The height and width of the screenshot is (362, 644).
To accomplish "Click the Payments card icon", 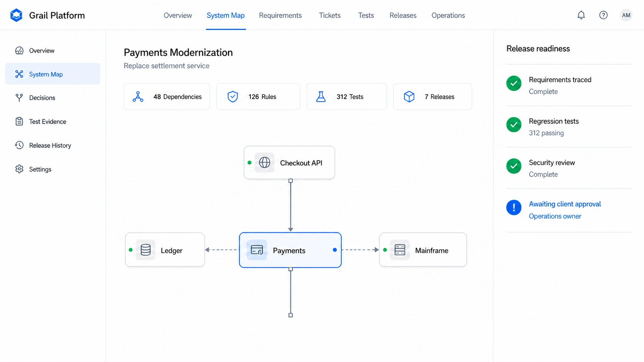I will [x=257, y=250].
